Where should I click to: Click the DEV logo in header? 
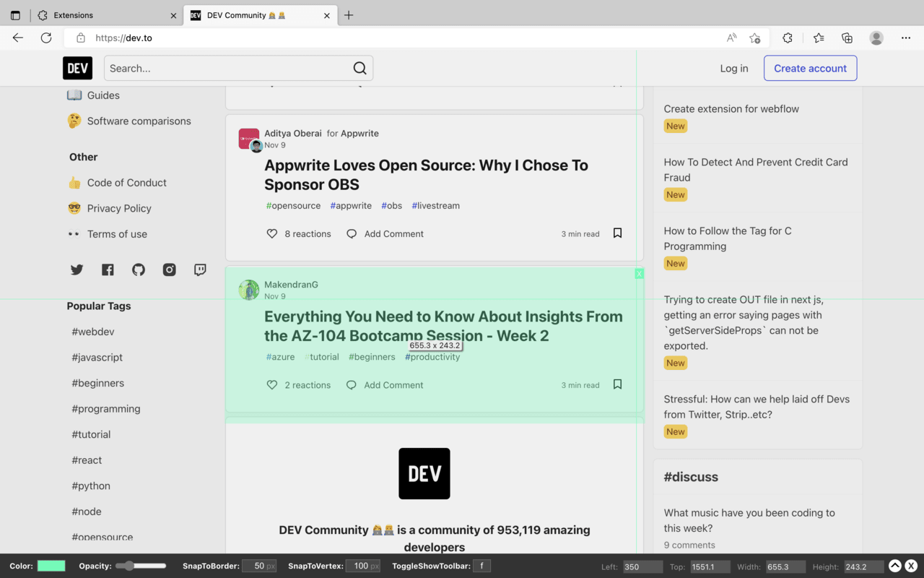click(77, 68)
